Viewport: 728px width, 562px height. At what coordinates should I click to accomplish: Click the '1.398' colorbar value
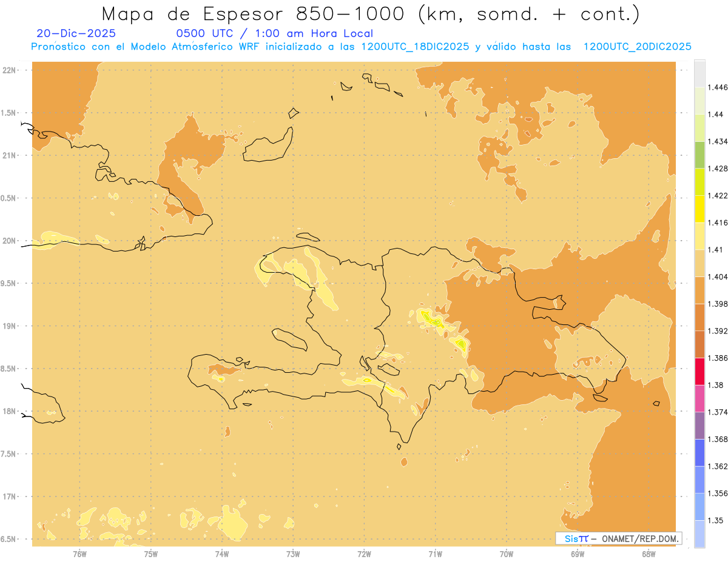[x=718, y=304]
